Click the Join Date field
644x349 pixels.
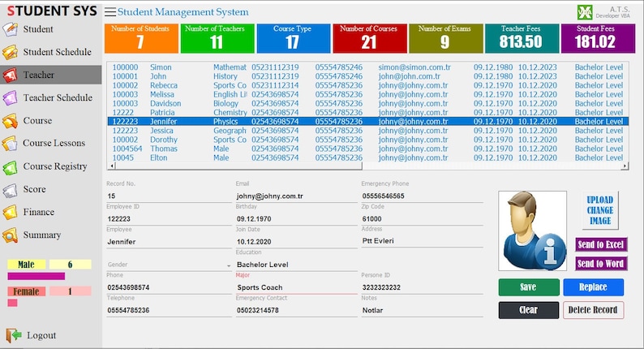296,242
